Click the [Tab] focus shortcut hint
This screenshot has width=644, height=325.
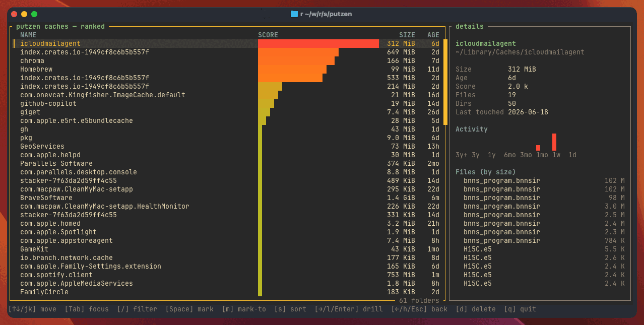point(87,309)
